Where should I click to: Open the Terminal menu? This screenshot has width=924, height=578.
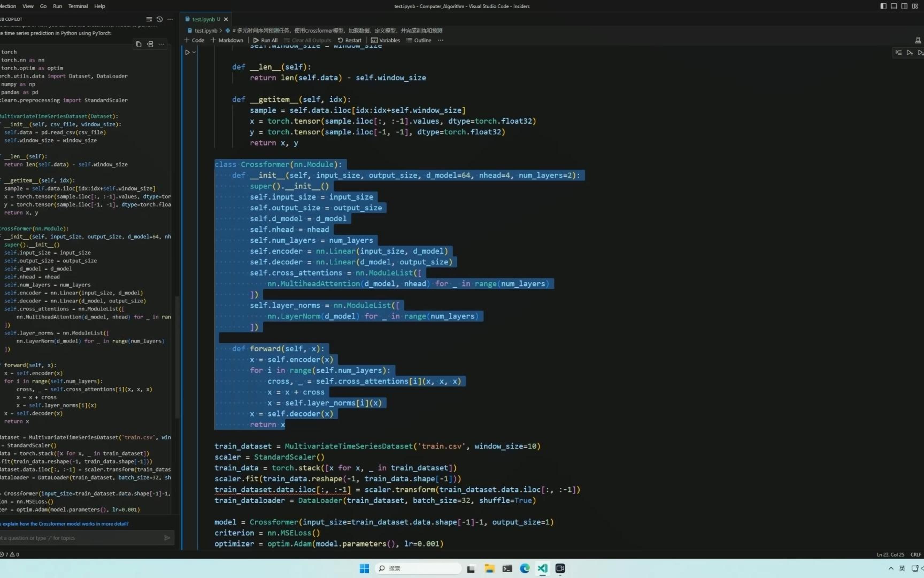(x=78, y=6)
